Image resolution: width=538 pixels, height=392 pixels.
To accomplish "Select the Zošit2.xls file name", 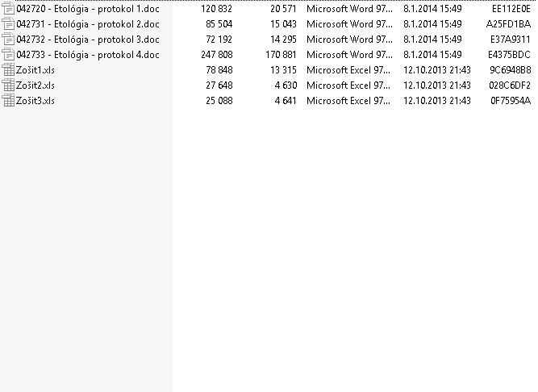I will click(x=35, y=85).
